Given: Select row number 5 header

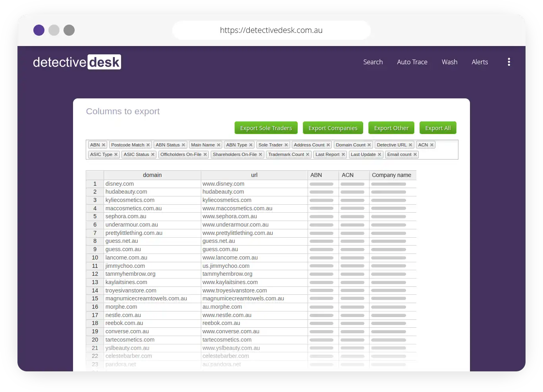Looking at the screenshot, I should point(95,217).
